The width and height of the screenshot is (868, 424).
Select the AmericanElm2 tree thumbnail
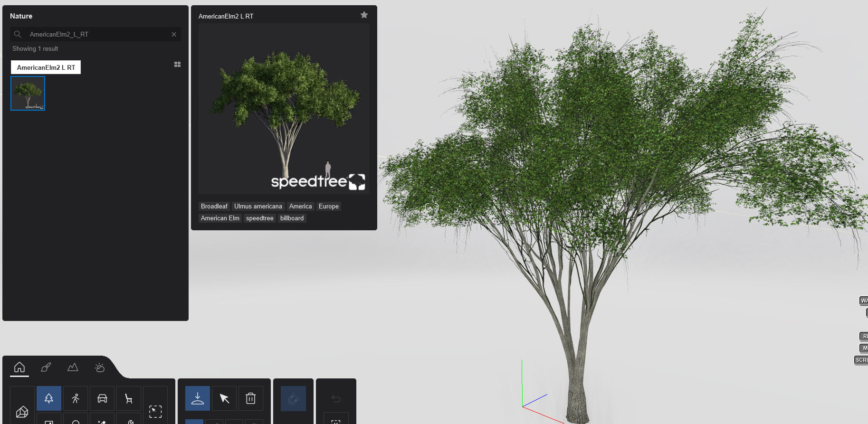(x=28, y=94)
